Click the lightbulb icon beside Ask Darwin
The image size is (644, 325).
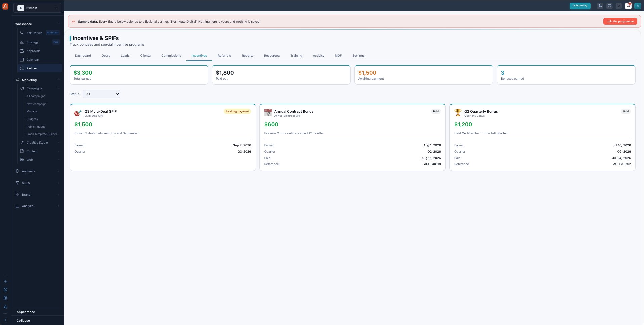pyautogui.click(x=22, y=33)
